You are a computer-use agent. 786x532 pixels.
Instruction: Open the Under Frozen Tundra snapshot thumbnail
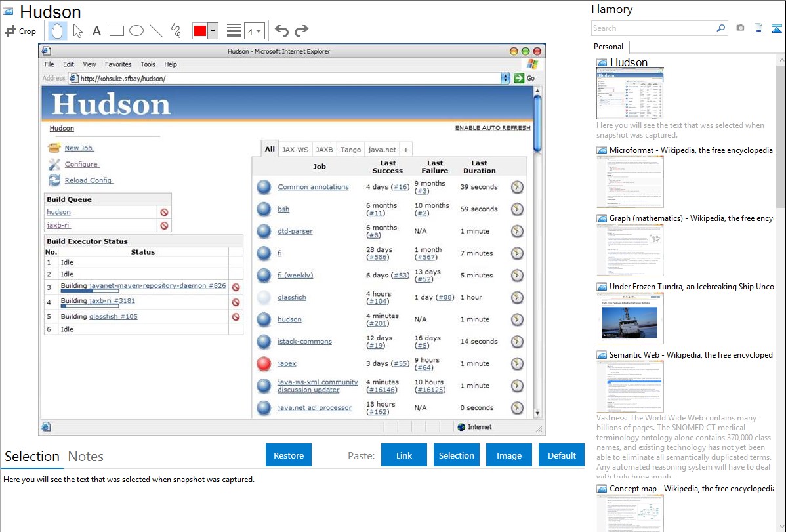630,318
